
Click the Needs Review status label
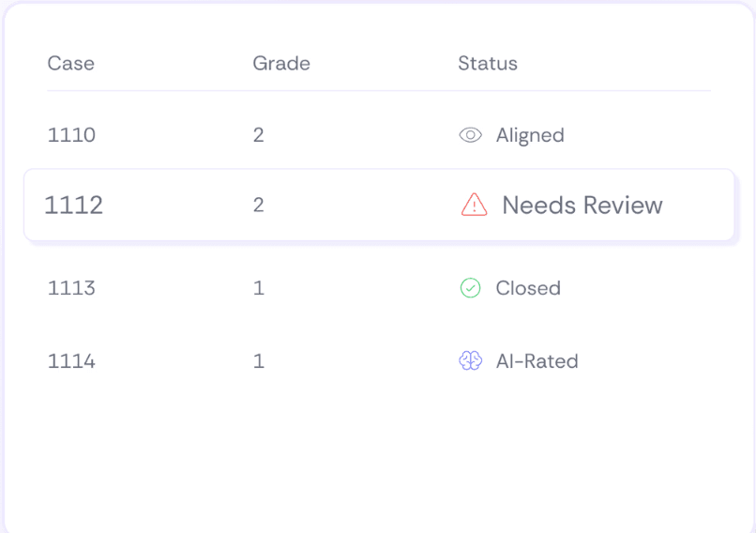coord(582,206)
